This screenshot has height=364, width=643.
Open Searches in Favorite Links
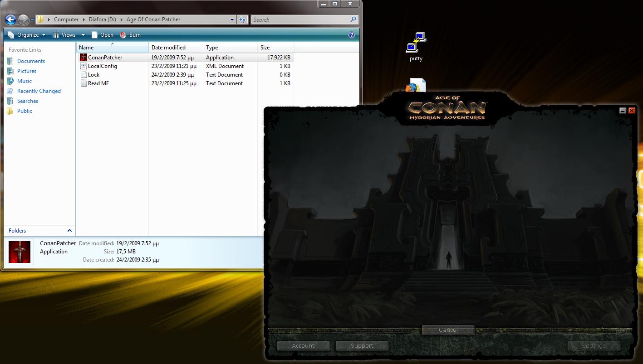(x=28, y=101)
